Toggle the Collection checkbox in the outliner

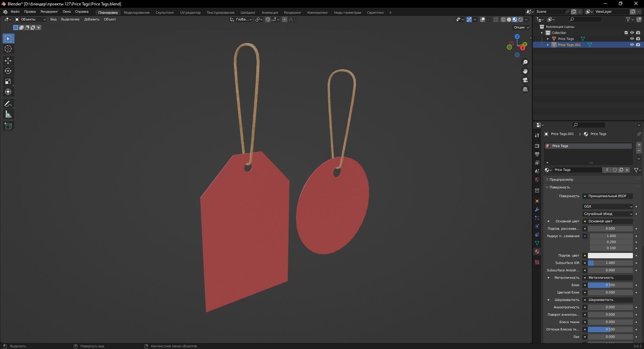coord(626,33)
